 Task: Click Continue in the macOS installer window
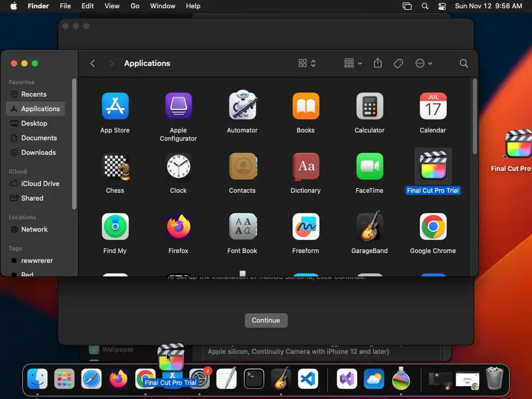[x=266, y=320]
